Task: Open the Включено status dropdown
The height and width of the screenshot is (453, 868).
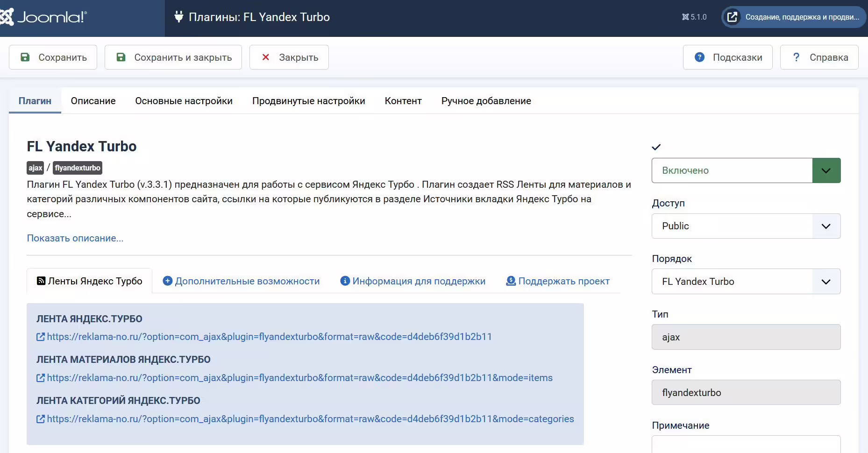Action: [746, 170]
